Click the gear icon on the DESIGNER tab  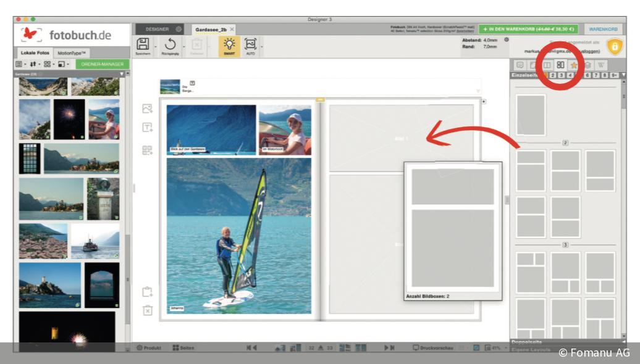tap(179, 30)
